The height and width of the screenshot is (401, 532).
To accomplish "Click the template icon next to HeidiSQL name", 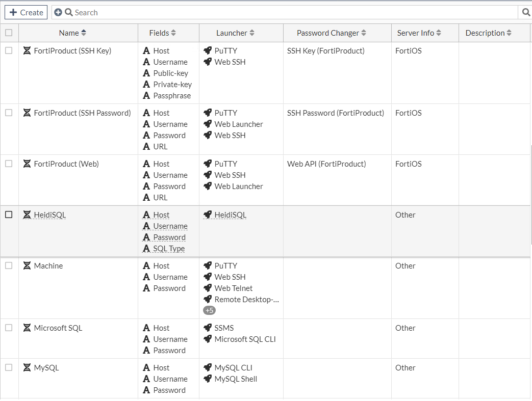I will [x=27, y=215].
